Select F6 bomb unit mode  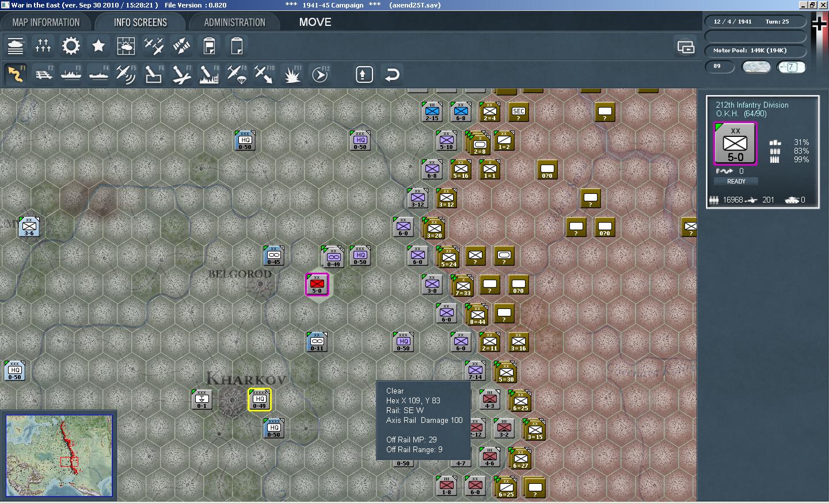pos(154,74)
